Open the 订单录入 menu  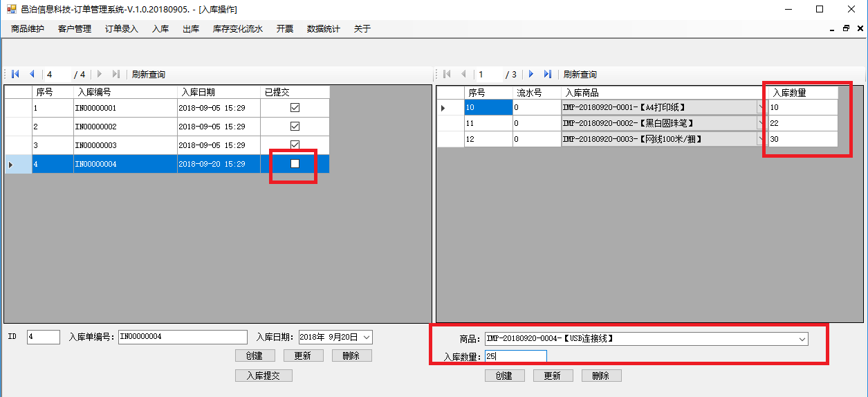click(x=122, y=29)
